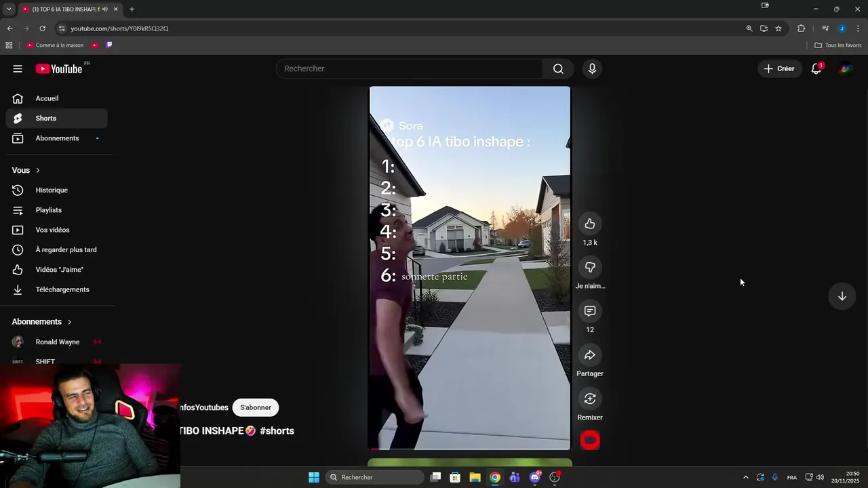This screenshot has height=488, width=868.
Task: Open the YouTube account avatar menu
Action: pos(845,68)
